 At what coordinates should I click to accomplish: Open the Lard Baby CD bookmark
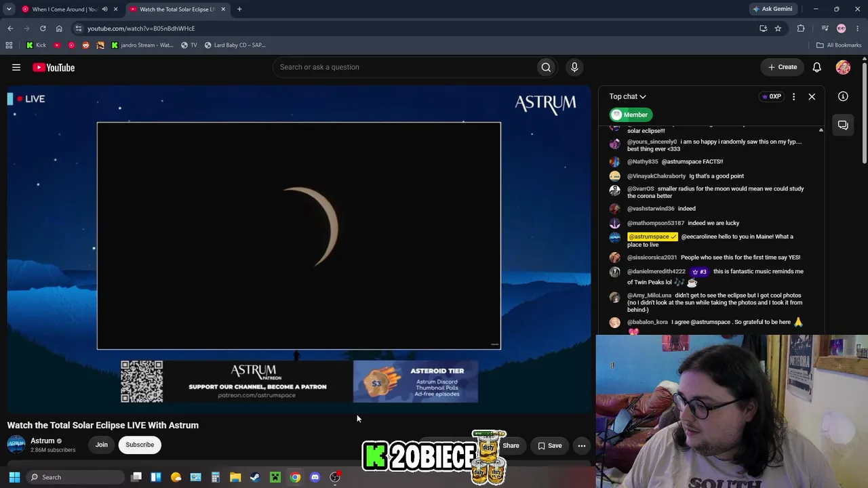[x=235, y=45]
